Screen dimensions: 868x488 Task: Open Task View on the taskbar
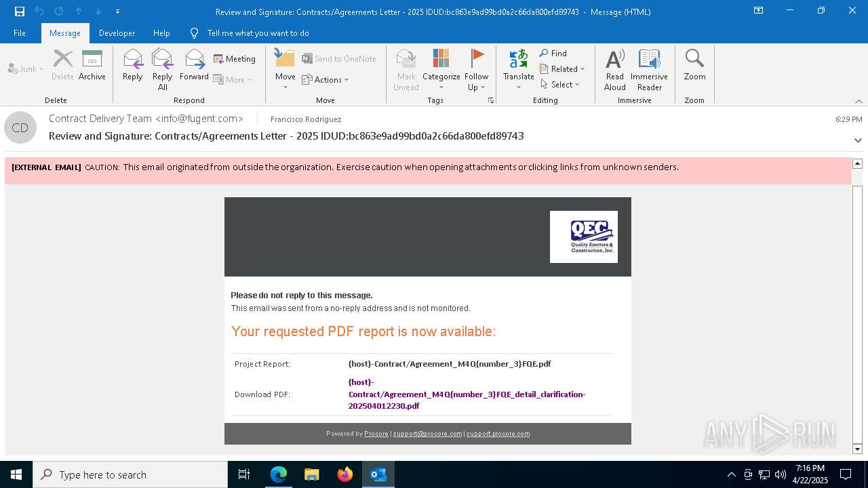pyautogui.click(x=244, y=474)
